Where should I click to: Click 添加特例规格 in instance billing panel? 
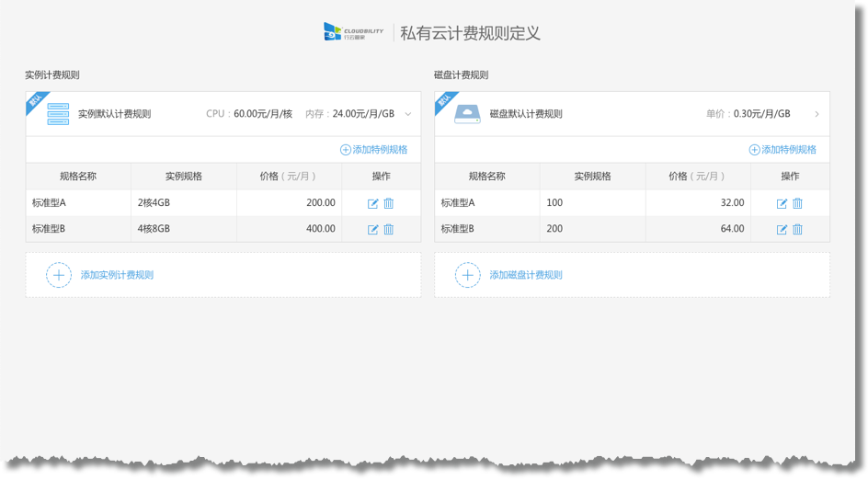[x=374, y=149]
